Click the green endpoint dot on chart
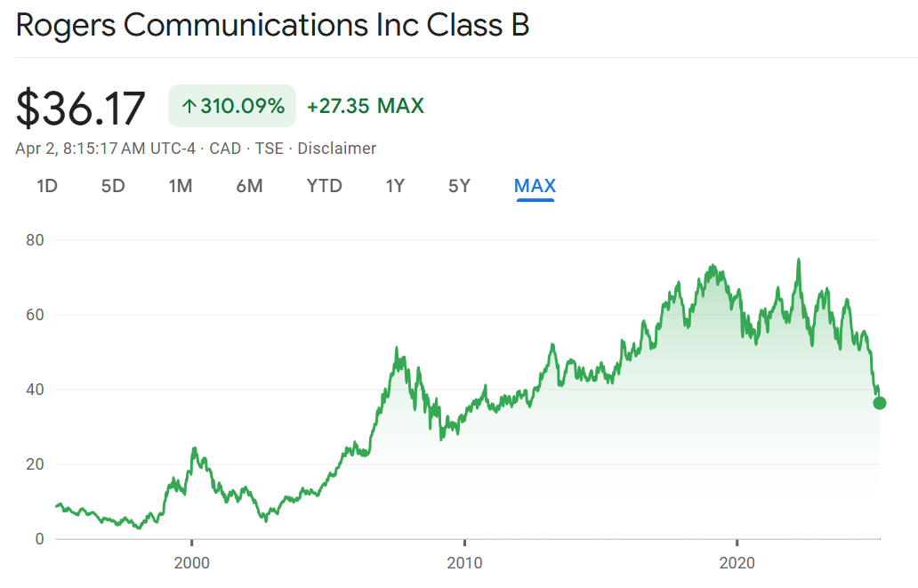Image resolution: width=918 pixels, height=588 pixels. coord(880,403)
